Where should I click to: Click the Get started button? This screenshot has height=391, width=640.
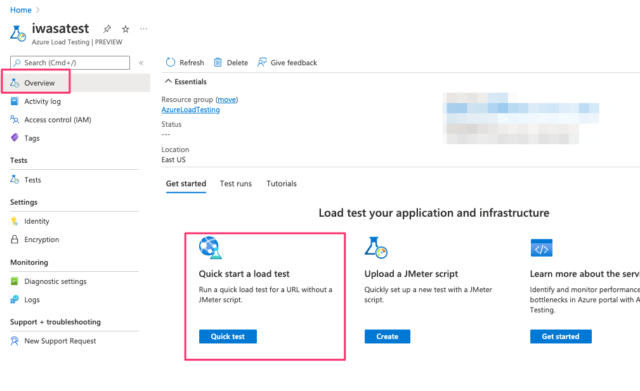pyautogui.click(x=560, y=336)
